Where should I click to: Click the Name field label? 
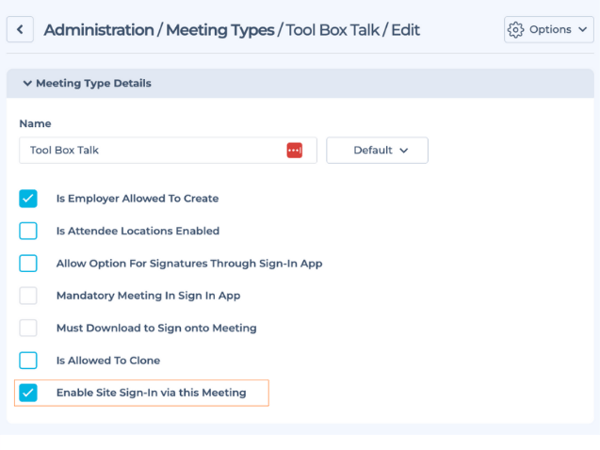tap(35, 123)
